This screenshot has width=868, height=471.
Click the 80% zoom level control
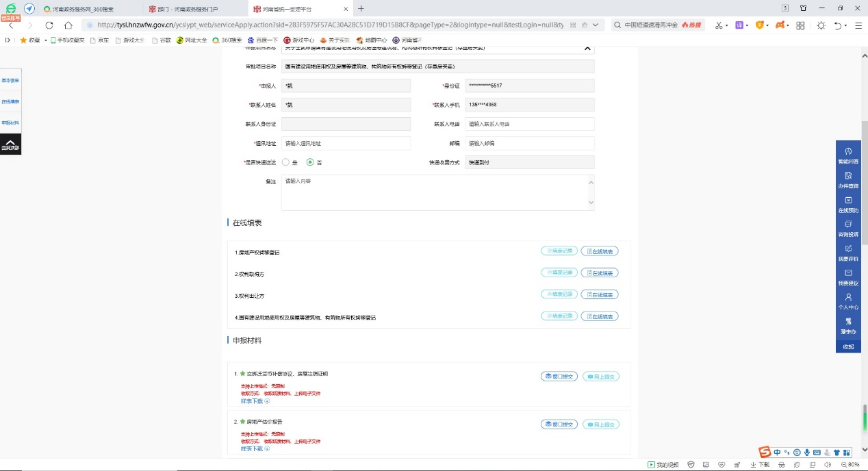(850, 465)
